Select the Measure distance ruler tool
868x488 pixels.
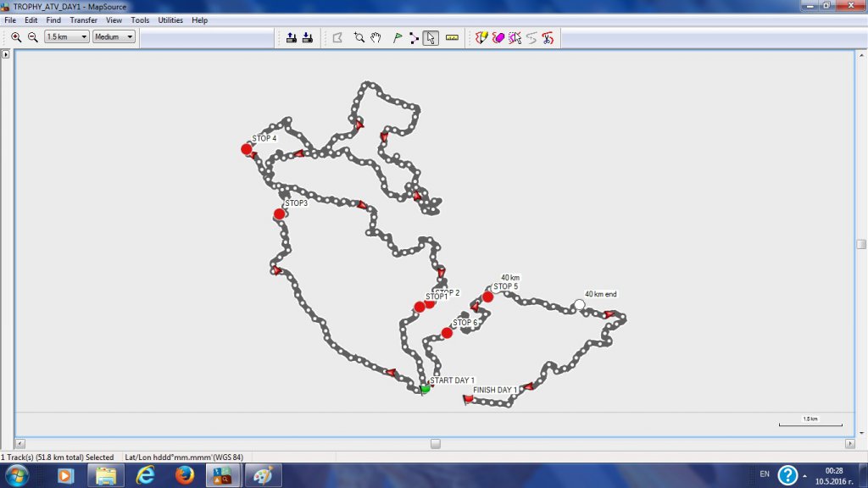click(451, 37)
